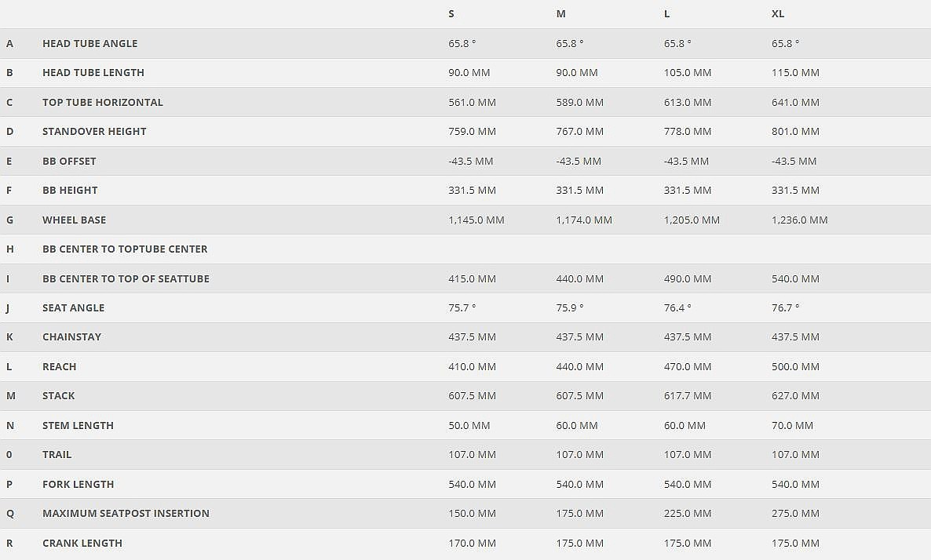
Task: Select the 617.7 MM stack value
Action: tap(688, 396)
